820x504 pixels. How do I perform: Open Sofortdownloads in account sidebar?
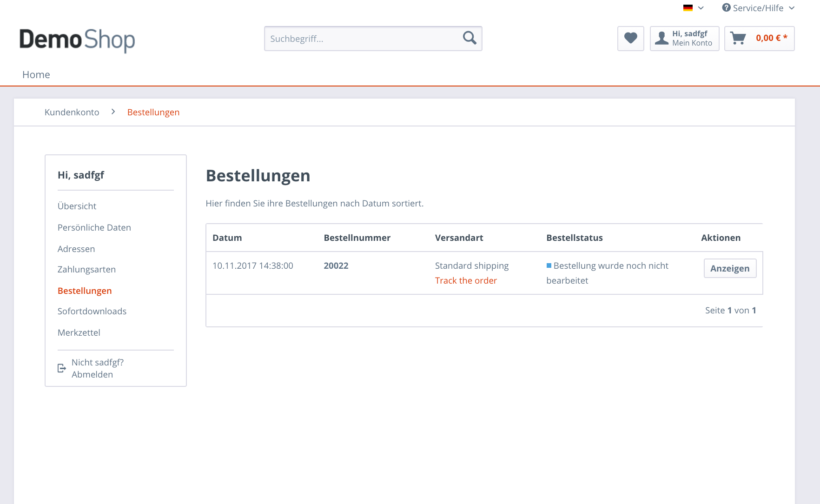(x=92, y=311)
